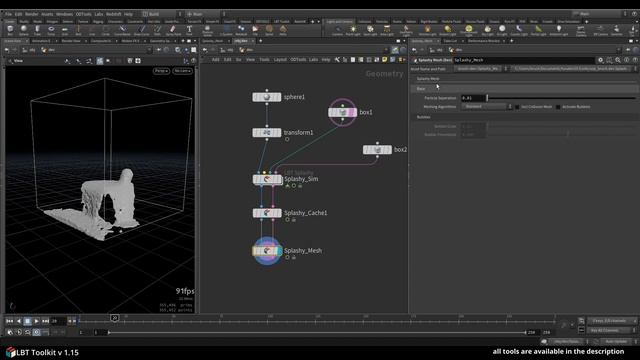The image size is (640, 360).
Task: Open the Auto Update dropdown
Action: pyautogui.click(x=618, y=341)
